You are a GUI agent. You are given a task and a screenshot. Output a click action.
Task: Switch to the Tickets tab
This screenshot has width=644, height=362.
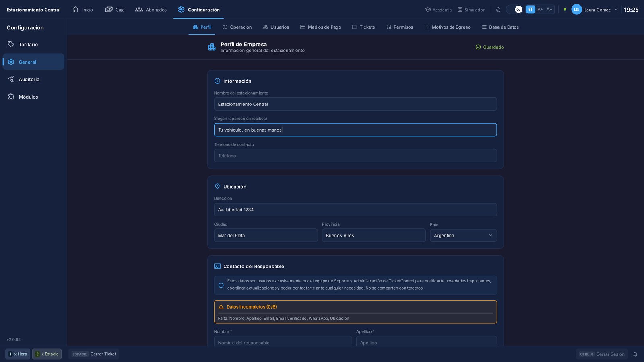(363, 27)
